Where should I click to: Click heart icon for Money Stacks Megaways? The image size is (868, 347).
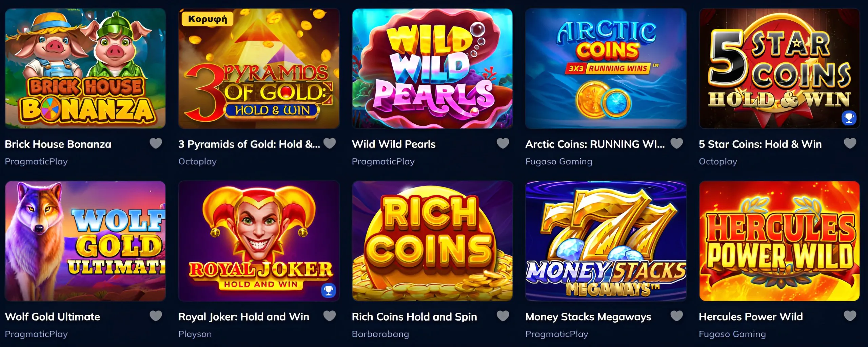pyautogui.click(x=676, y=316)
